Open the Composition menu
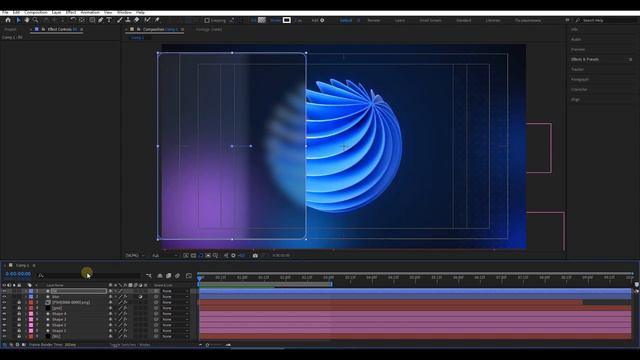 click(36, 13)
